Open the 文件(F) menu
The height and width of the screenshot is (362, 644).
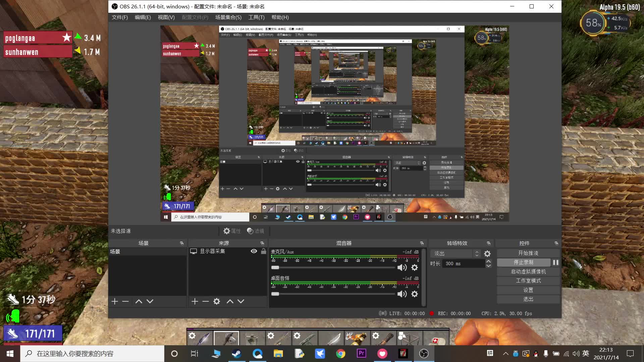point(120,17)
